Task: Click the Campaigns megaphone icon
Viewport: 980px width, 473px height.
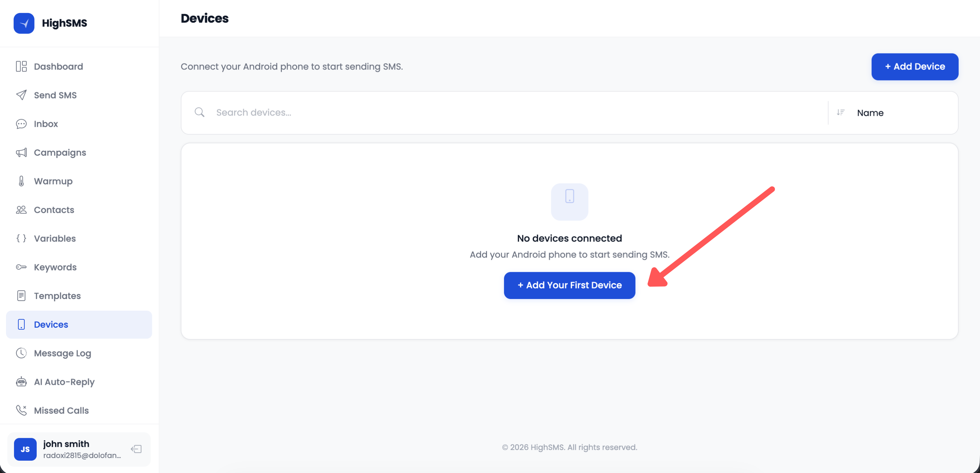Action: (x=21, y=152)
